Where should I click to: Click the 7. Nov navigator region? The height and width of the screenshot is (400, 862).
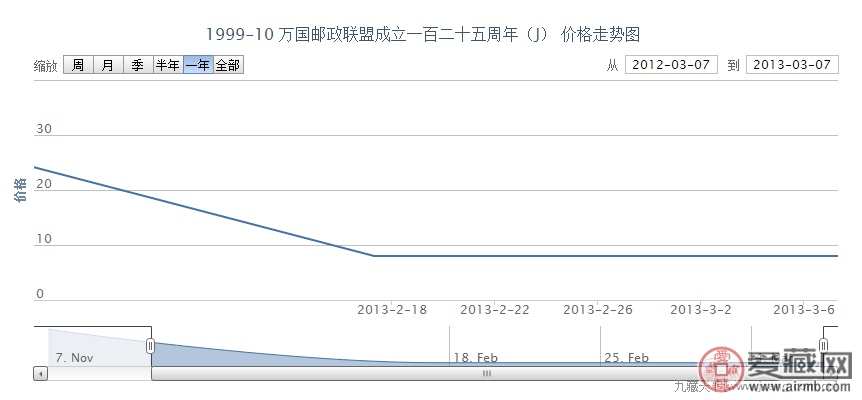(x=75, y=357)
